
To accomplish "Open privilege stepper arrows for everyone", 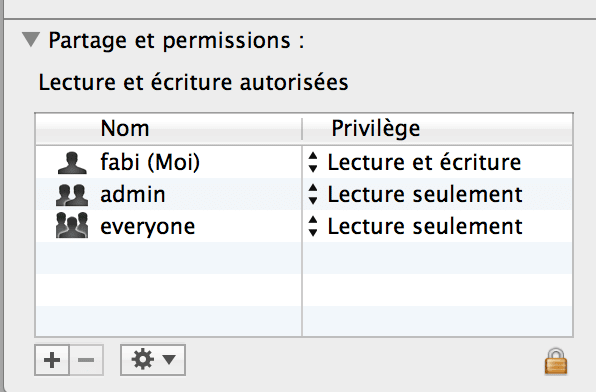I will click(313, 226).
